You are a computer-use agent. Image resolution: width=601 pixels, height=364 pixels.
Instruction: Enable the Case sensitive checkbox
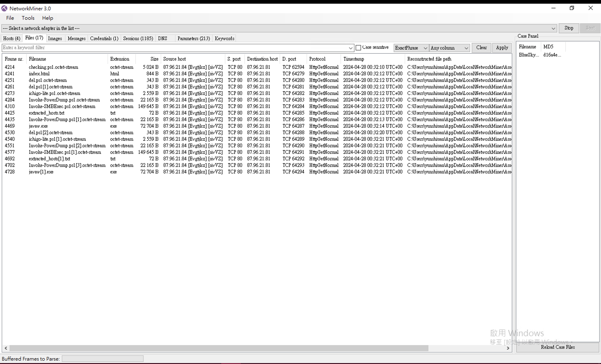358,48
